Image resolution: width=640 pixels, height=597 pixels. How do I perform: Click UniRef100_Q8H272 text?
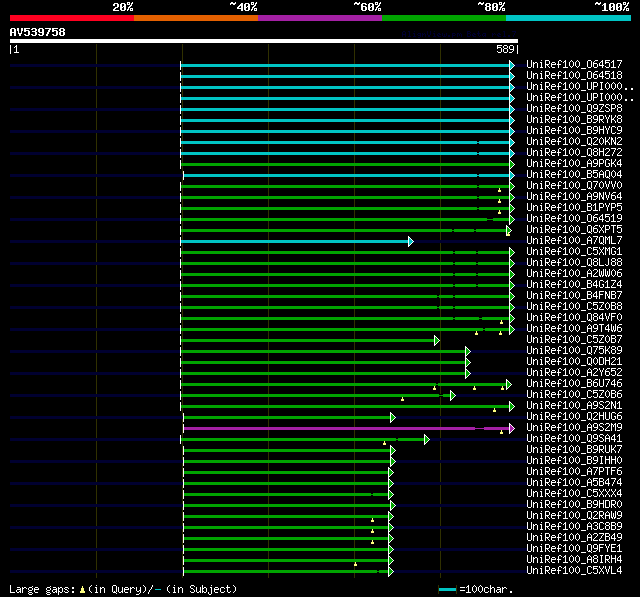574,153
